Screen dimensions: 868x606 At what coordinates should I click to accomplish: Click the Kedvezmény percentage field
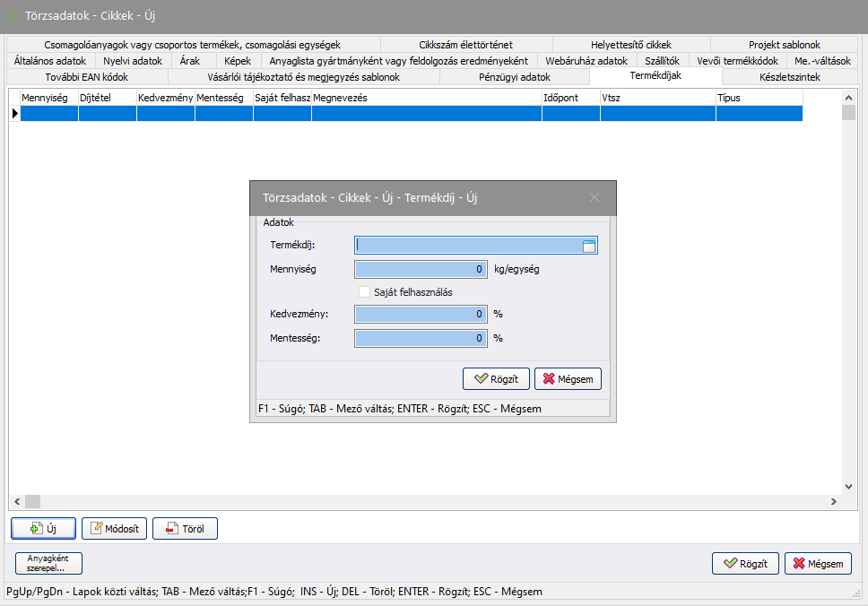tap(421, 315)
